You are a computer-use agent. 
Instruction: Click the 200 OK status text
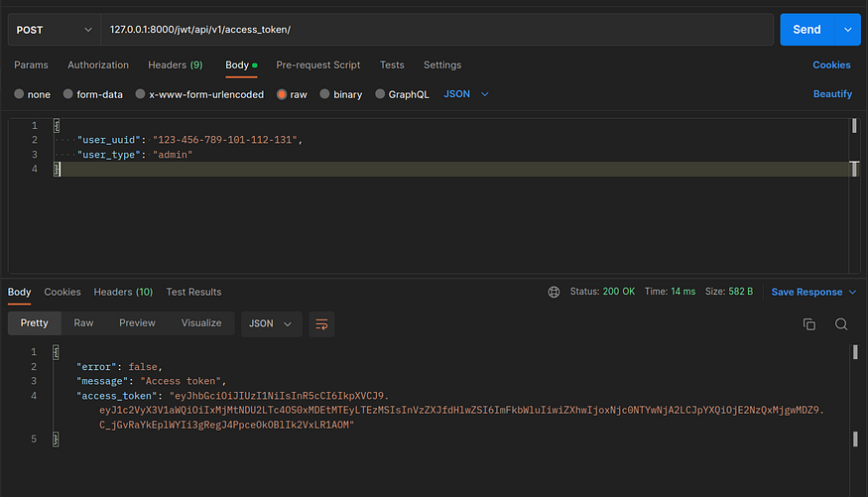(x=619, y=292)
